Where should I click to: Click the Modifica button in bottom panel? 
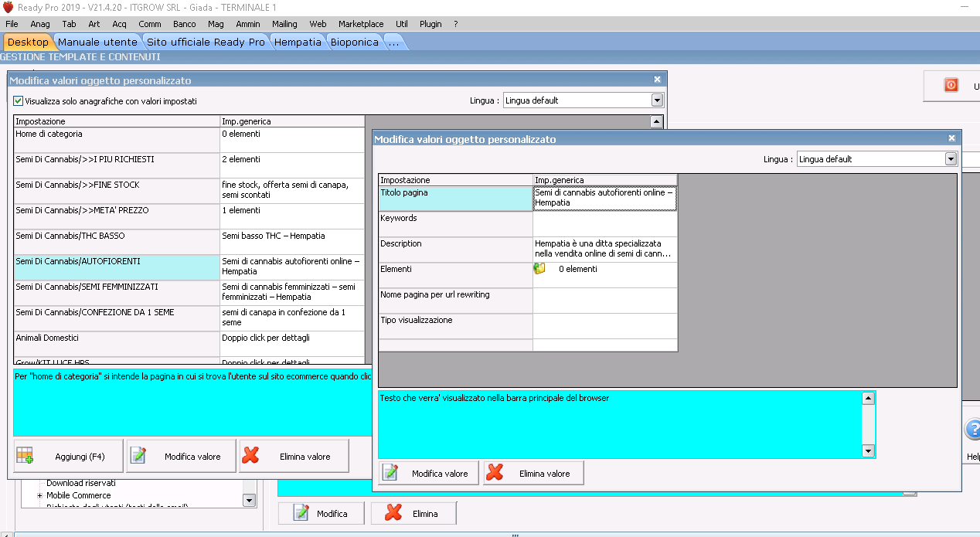(321, 513)
